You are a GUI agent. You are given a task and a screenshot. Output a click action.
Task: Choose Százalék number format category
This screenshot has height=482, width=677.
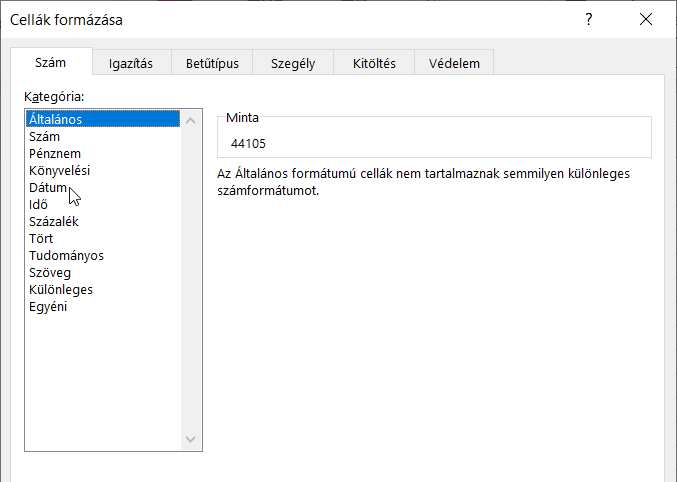tap(54, 222)
